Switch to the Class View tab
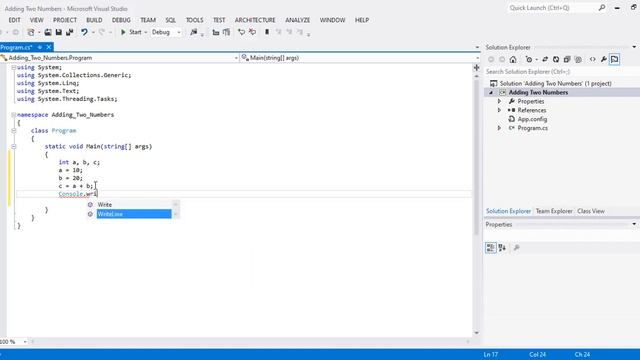This screenshot has height=360, width=640. click(591, 211)
